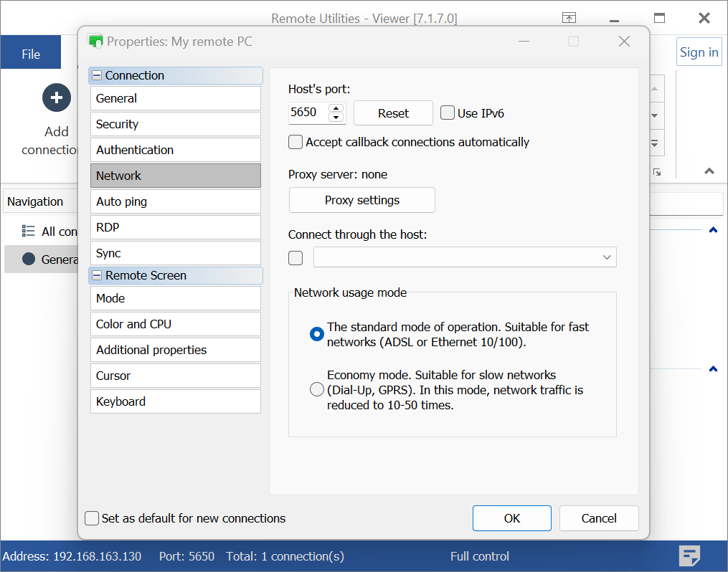Click Full control in status bar
The height and width of the screenshot is (572, 728).
click(480, 556)
